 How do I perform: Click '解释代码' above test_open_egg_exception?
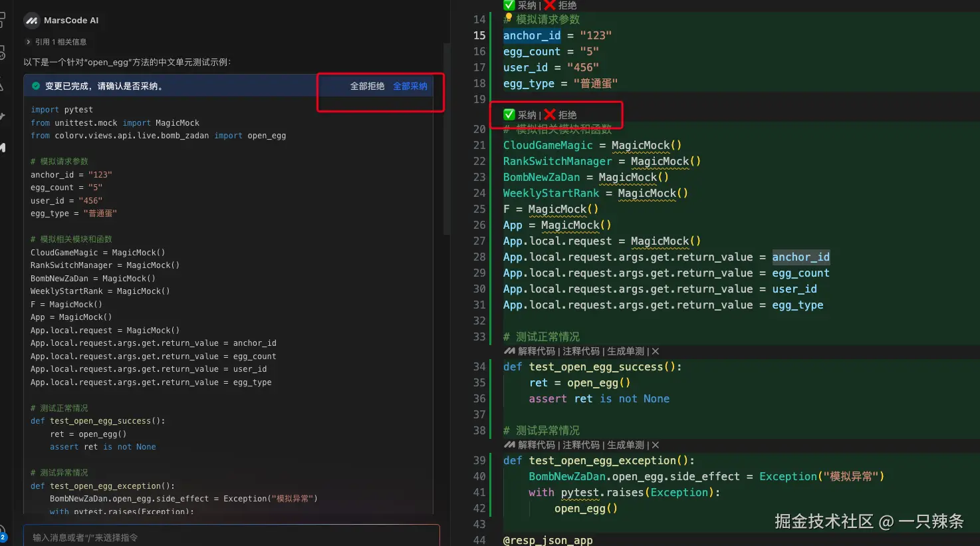(536, 445)
